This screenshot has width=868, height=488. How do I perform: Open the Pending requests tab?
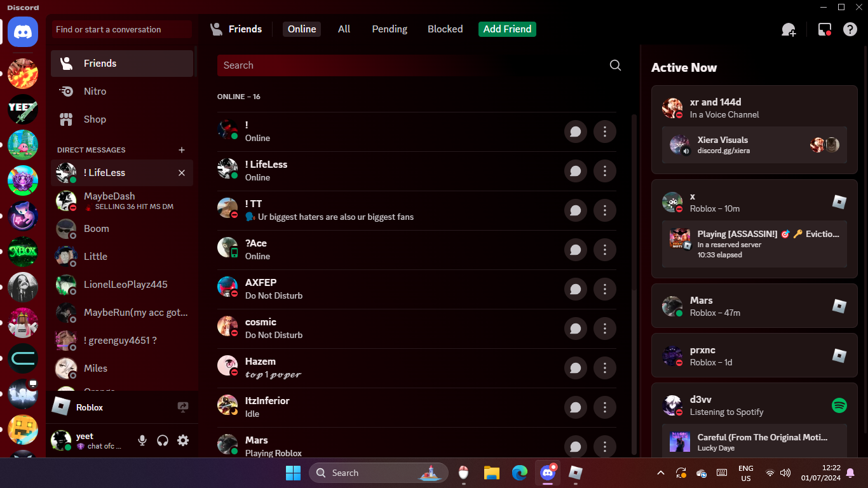pos(390,29)
